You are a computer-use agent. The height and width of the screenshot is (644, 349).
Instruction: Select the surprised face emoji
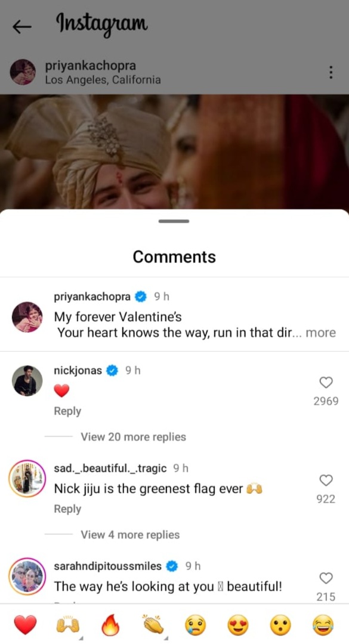point(279,624)
